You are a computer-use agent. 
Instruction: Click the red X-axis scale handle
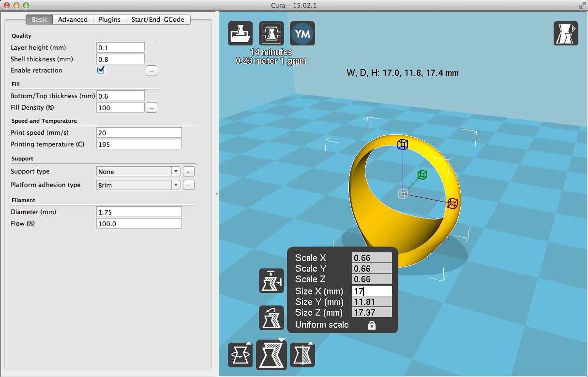tap(452, 203)
